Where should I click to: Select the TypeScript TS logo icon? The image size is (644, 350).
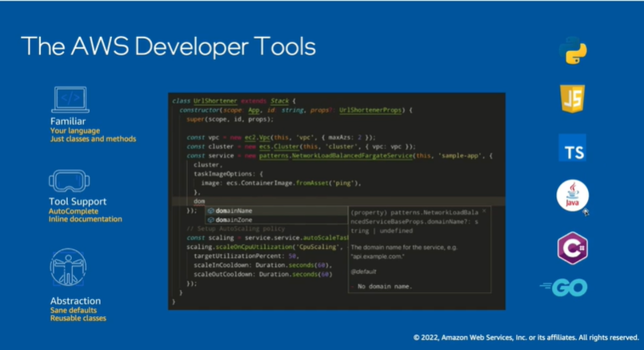coord(573,149)
